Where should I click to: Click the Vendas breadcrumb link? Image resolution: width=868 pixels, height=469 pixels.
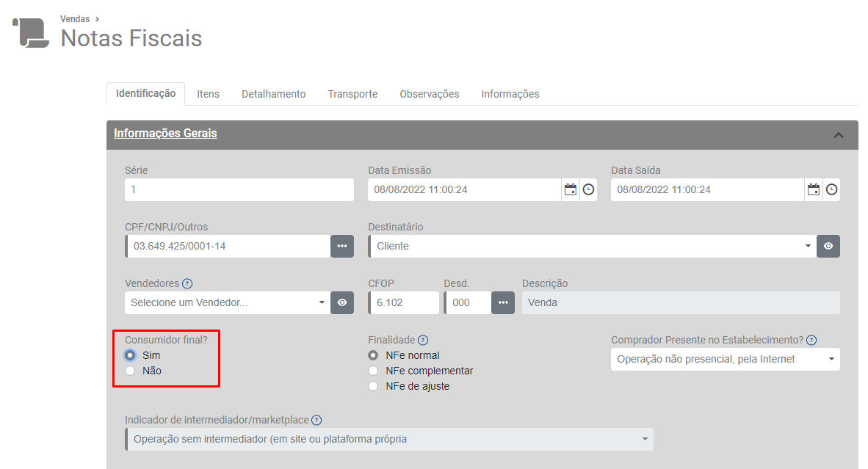[x=75, y=19]
